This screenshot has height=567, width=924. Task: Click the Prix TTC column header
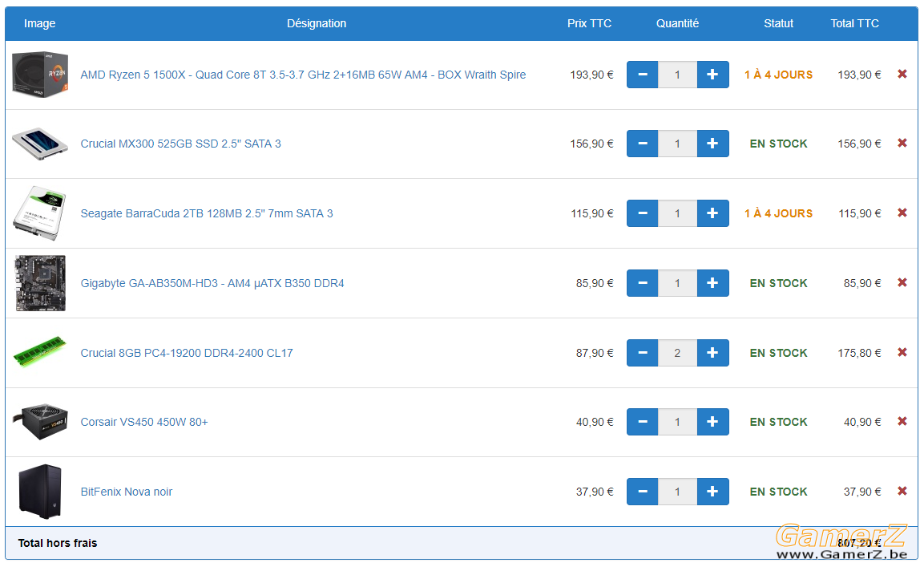(x=589, y=23)
